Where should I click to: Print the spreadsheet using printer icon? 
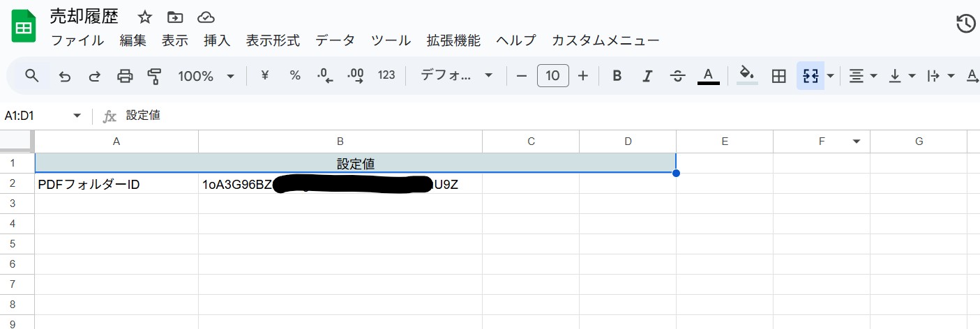(x=125, y=76)
